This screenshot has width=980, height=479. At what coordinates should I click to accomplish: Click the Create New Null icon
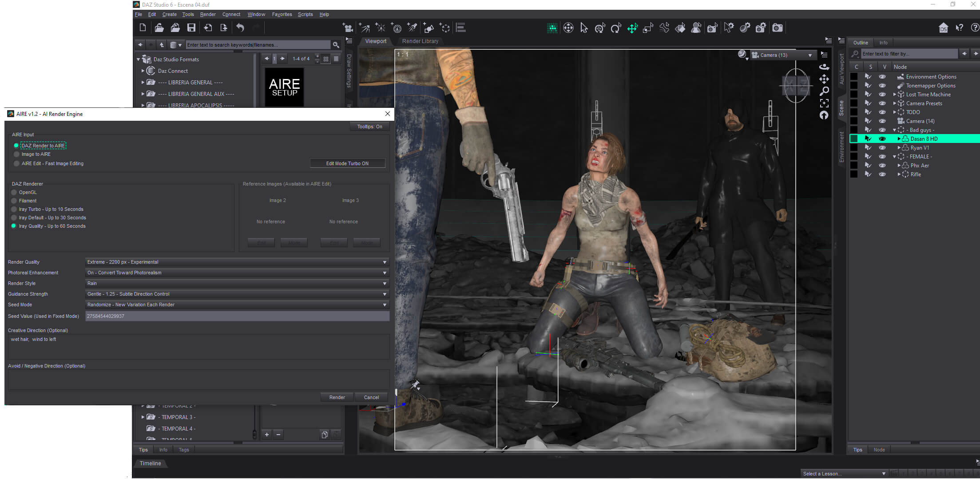[444, 28]
